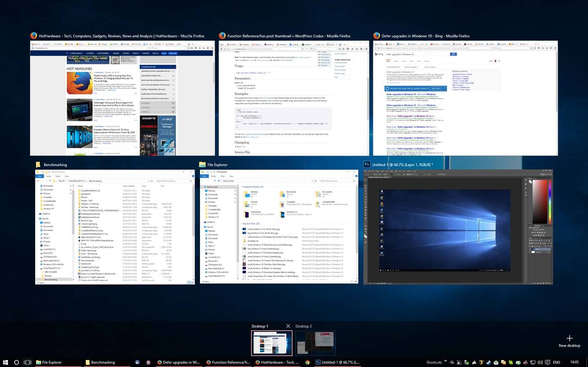Click the 'Untitled-1 @ 66.7% (Layer 1, RGB/8)' title
Image resolution: width=588 pixels, height=367 pixels.
coord(403,165)
